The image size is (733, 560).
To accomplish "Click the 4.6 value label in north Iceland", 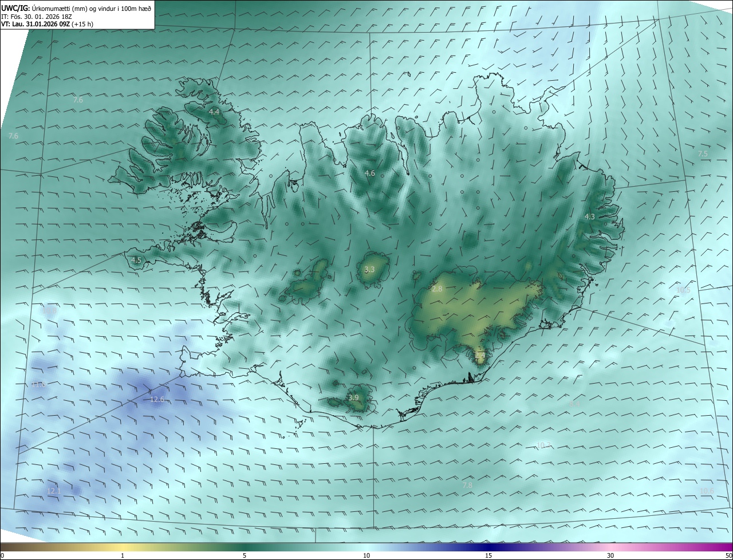I will (370, 173).
